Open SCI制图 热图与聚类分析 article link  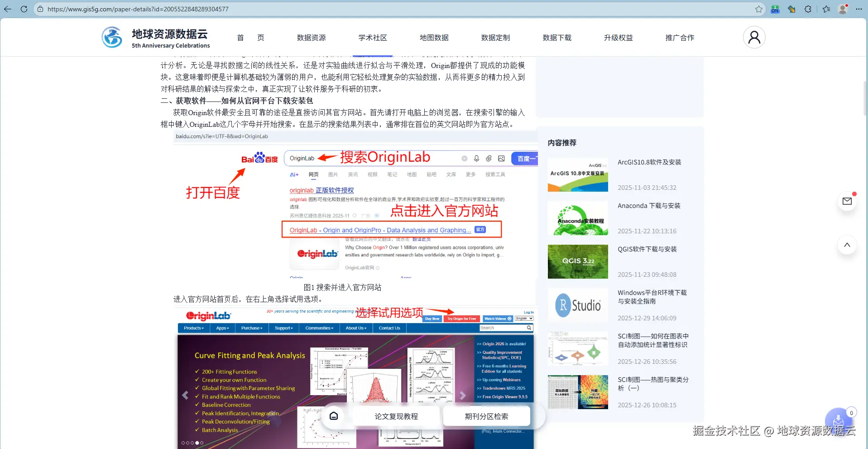[653, 384]
